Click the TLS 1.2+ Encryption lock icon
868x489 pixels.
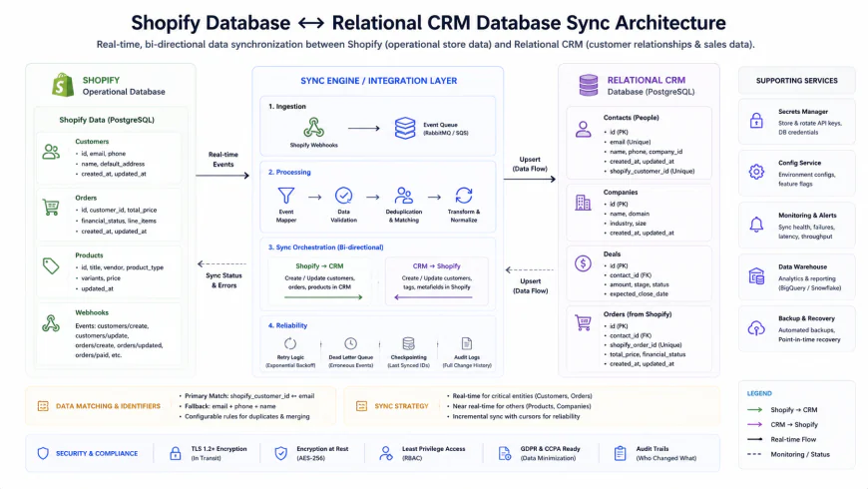pos(176,453)
